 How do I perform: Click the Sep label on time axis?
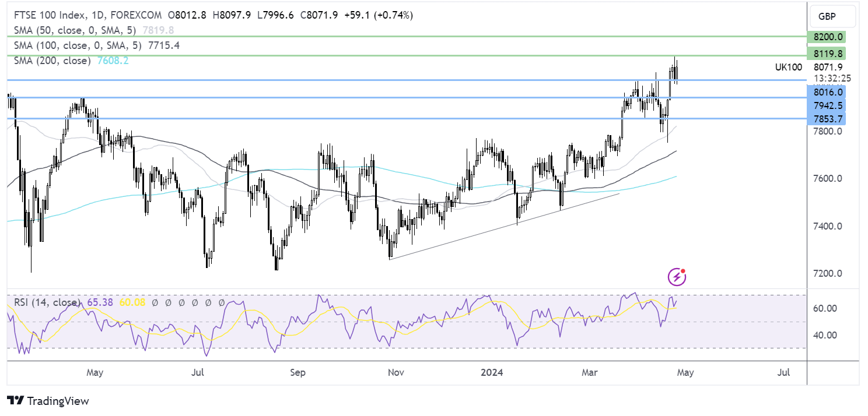tap(297, 372)
